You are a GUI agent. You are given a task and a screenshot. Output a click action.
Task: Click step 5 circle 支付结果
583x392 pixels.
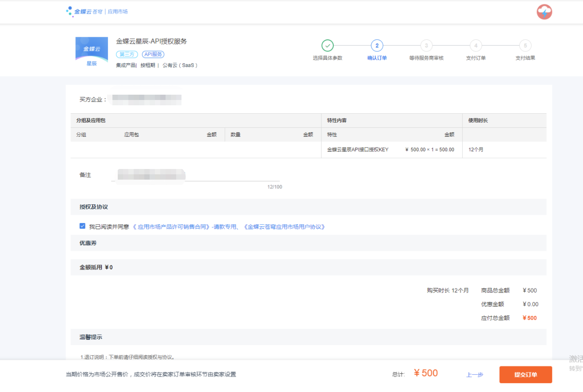[x=525, y=45]
